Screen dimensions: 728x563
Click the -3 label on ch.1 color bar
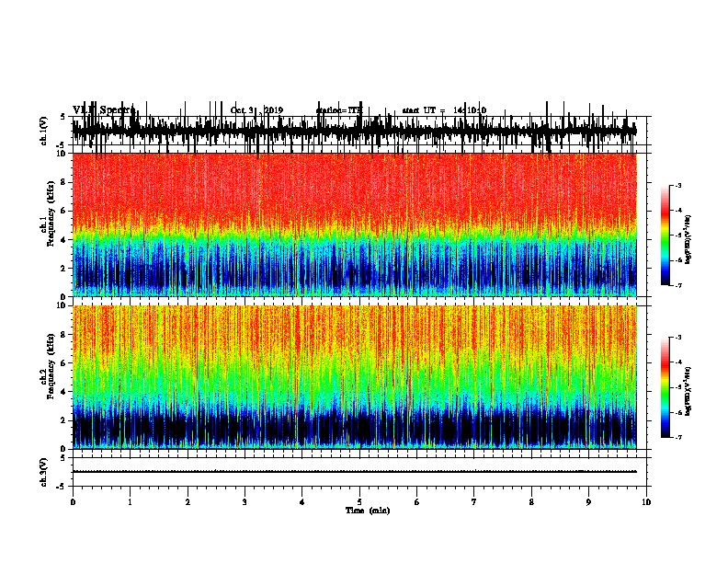point(677,185)
